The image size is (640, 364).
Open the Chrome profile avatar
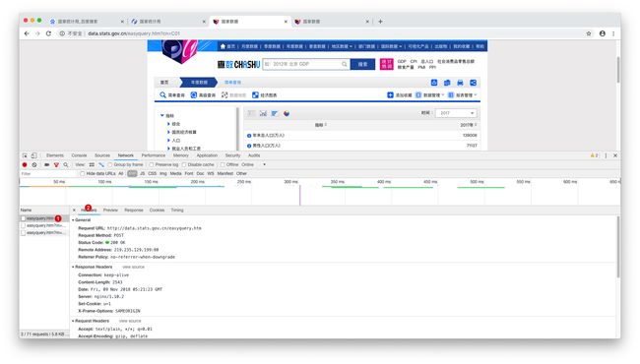pyautogui.click(x=602, y=33)
